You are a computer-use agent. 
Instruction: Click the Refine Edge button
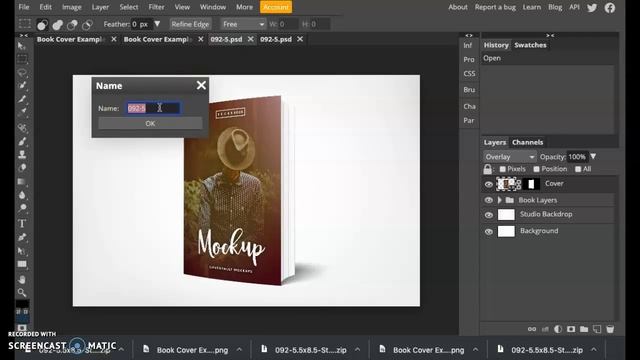tap(190, 24)
